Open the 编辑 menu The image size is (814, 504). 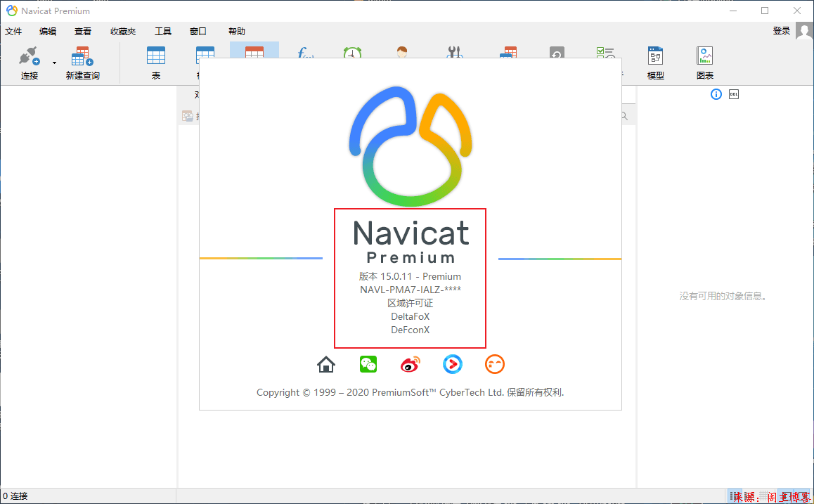48,32
